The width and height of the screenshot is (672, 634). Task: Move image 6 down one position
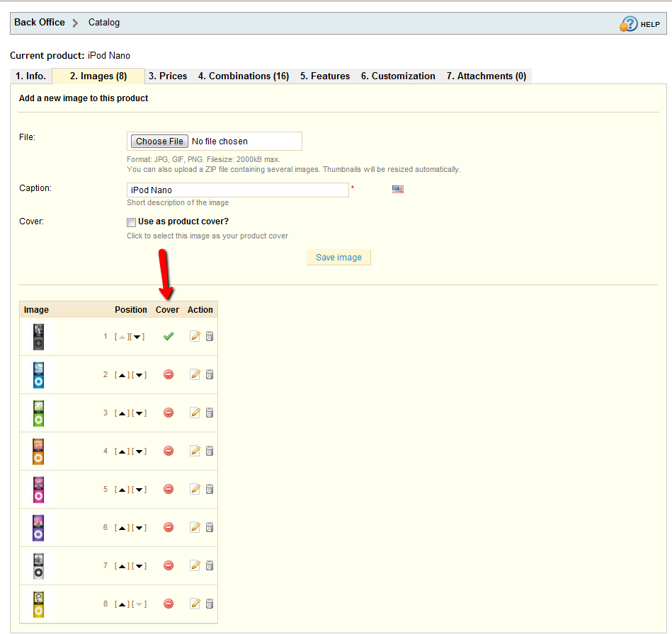pos(139,528)
